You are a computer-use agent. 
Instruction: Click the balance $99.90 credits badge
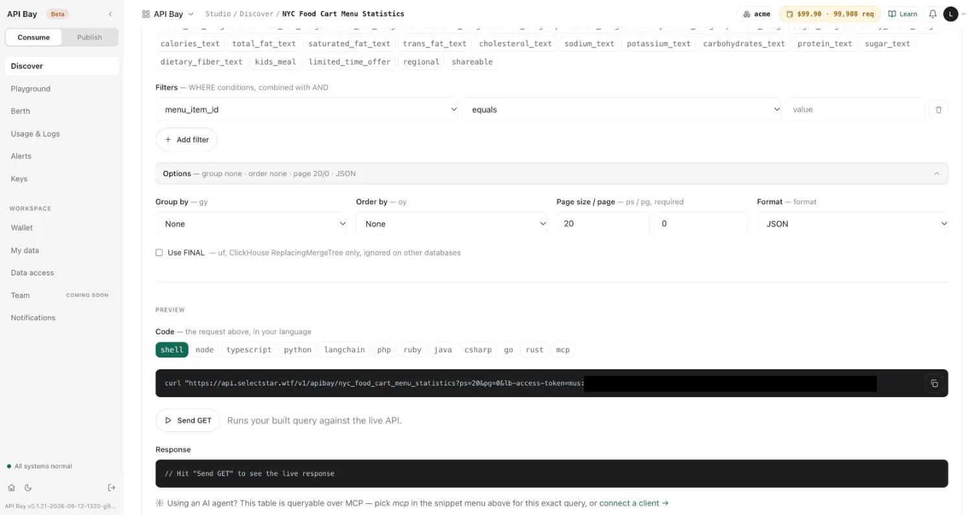pos(830,14)
